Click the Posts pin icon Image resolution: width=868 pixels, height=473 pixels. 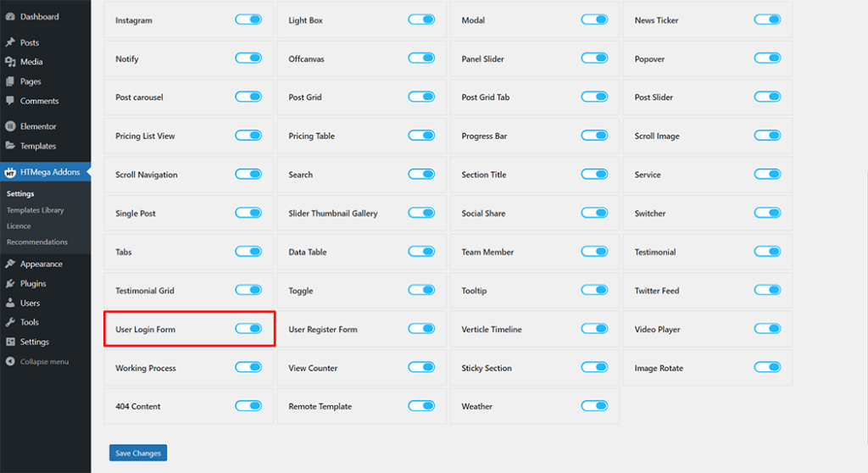[10, 42]
